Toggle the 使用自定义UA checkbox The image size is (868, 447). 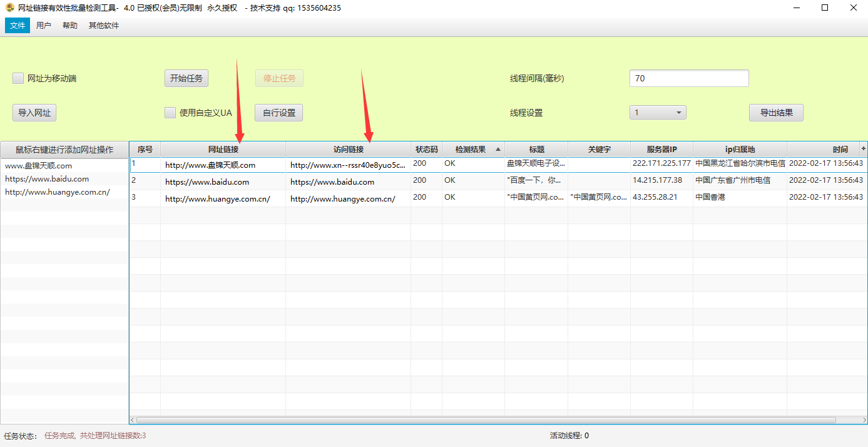coord(170,113)
